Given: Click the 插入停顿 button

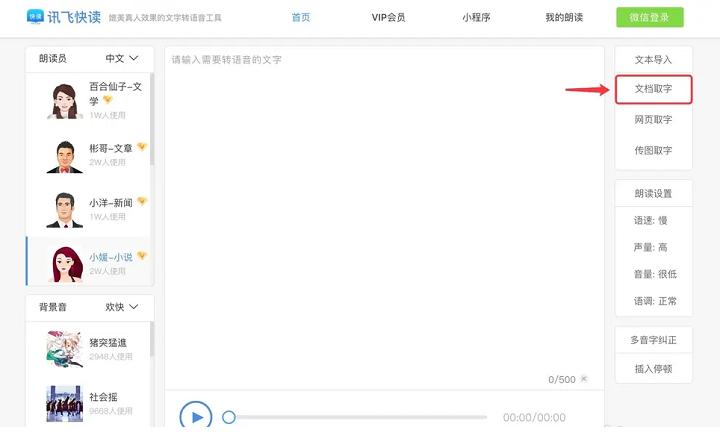Looking at the screenshot, I should [x=653, y=369].
